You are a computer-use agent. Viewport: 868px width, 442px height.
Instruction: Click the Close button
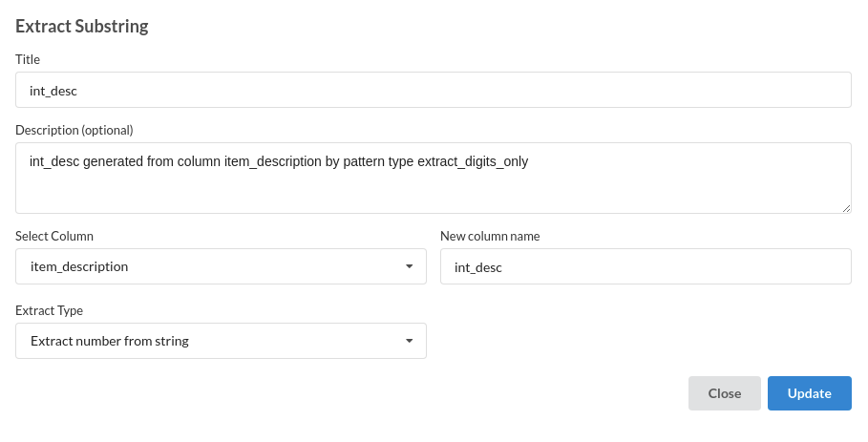pyautogui.click(x=724, y=393)
